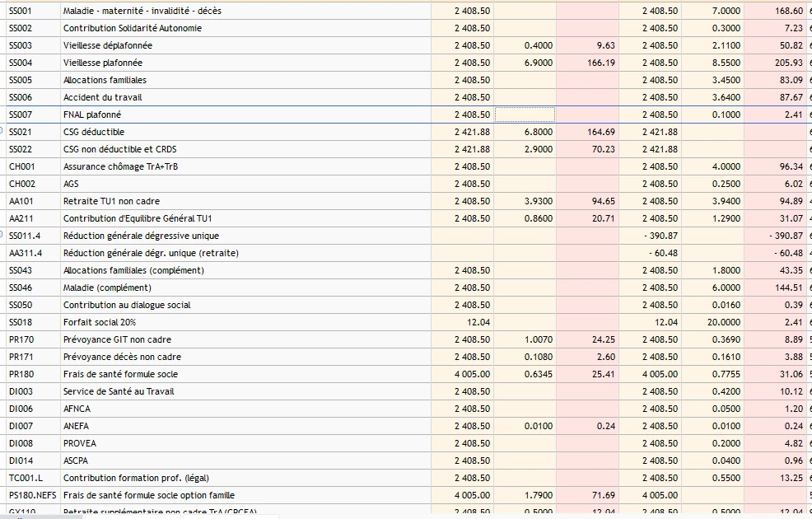The height and width of the screenshot is (519, 812).
Task: Click the 9.63 amount in Vieillesse déplafonnée row
Action: (x=587, y=45)
